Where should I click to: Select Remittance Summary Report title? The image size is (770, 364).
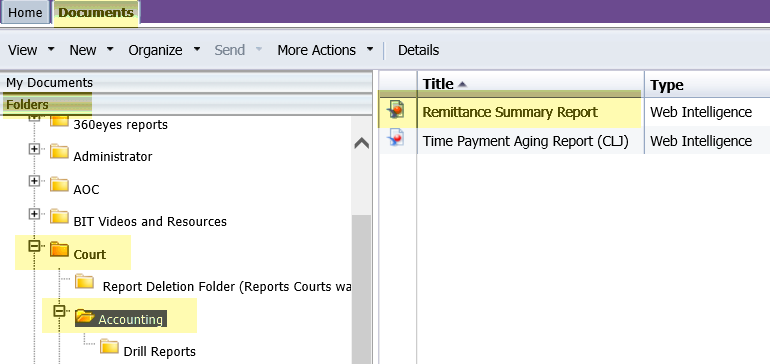[x=510, y=112]
